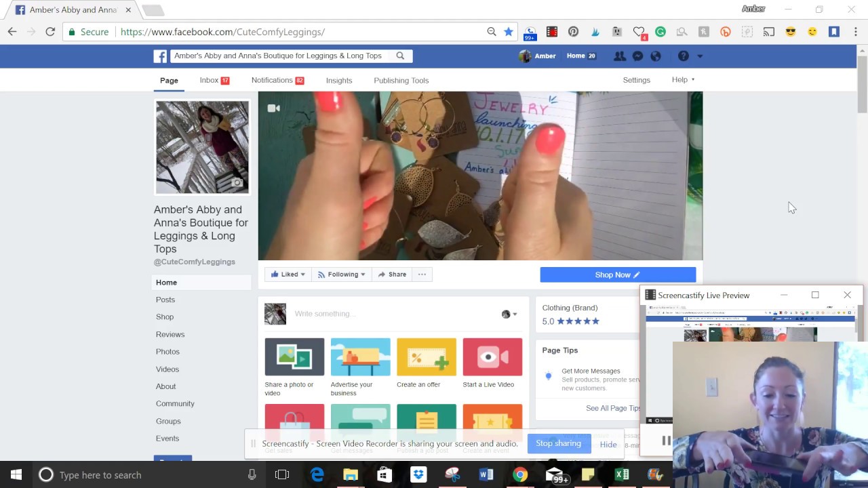
Task: Click search magnifier in Facebook search box
Action: pos(400,56)
